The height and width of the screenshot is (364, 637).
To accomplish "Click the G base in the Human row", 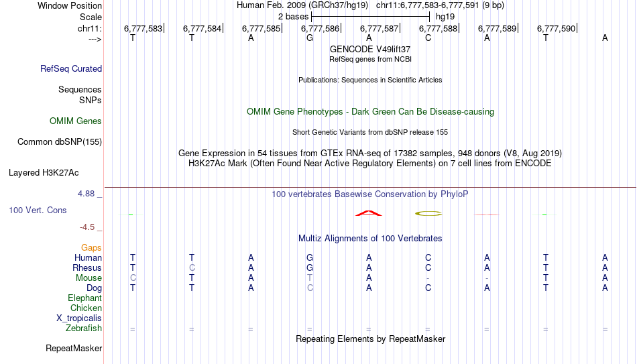I will (310, 258).
